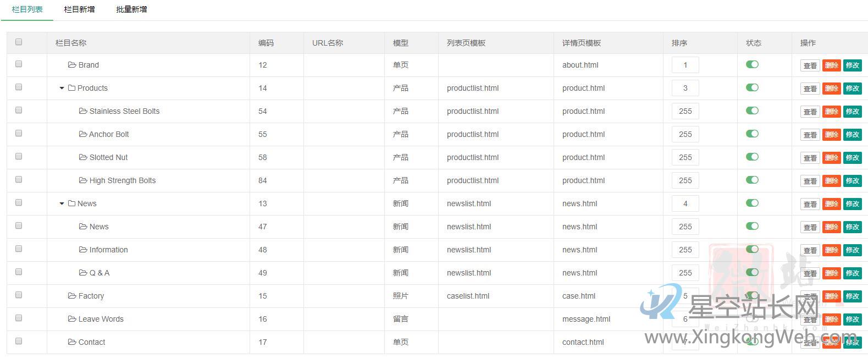Click the Contact folder icon
The width and height of the screenshot is (868, 358).
72,342
